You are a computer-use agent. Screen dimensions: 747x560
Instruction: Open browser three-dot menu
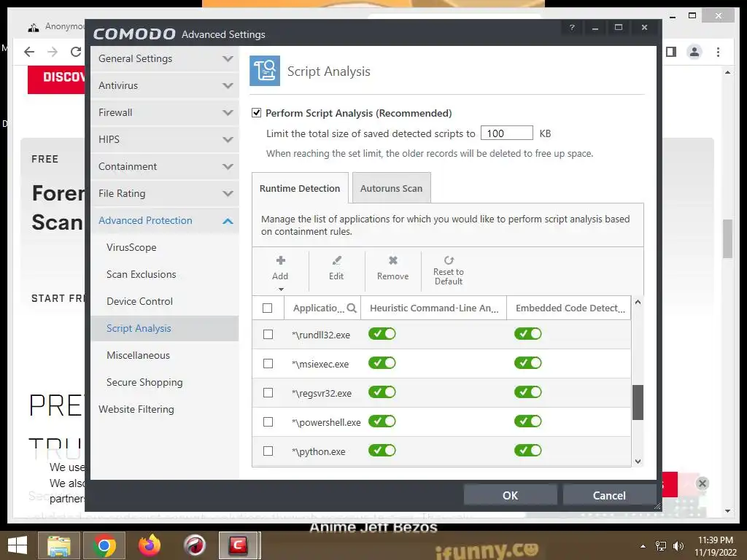pyautogui.click(x=718, y=52)
